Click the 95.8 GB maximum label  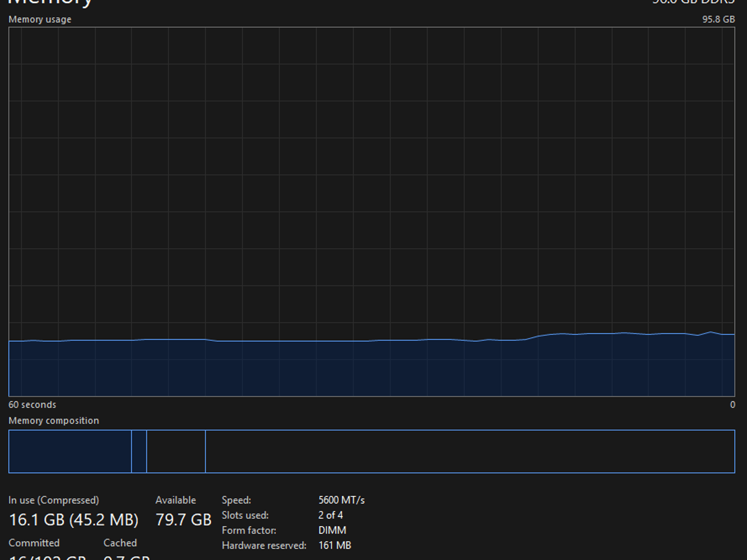tap(719, 19)
